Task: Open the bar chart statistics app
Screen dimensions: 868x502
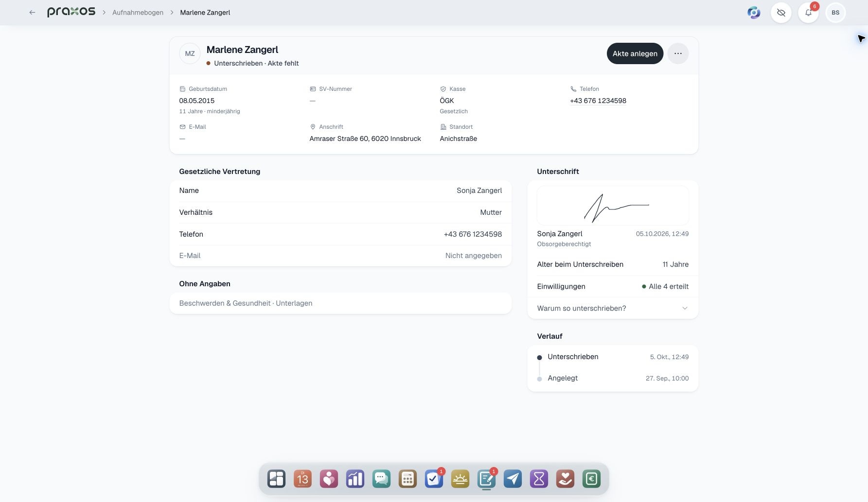Action: (355, 479)
